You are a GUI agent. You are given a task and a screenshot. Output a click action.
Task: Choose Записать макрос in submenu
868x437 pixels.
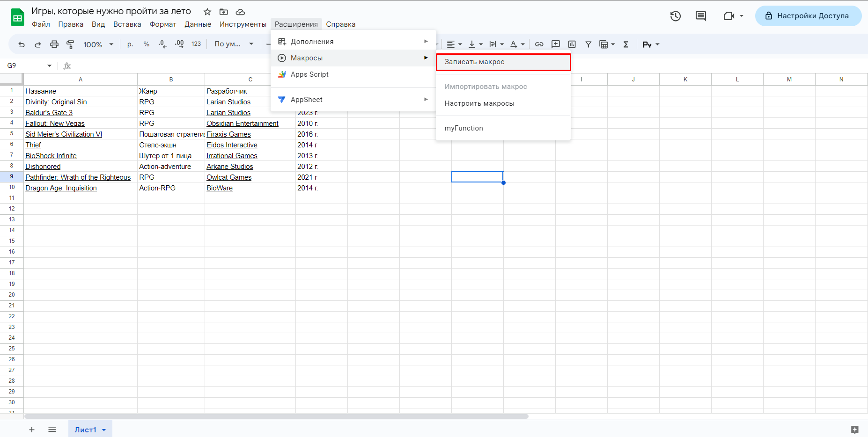coord(503,62)
